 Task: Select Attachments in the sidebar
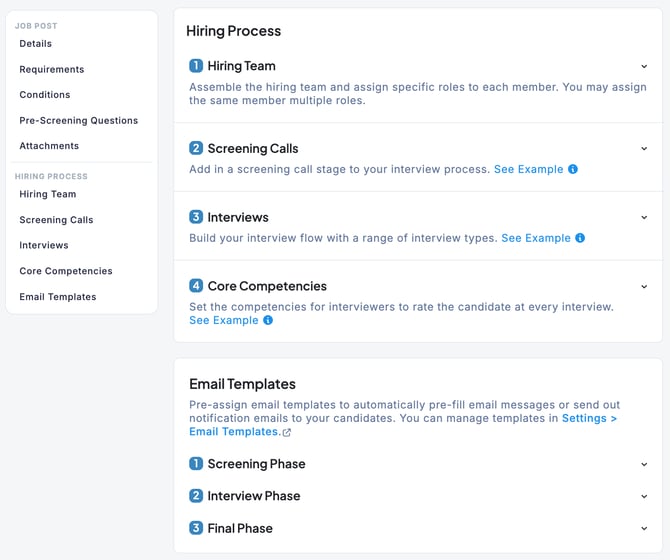(49, 146)
